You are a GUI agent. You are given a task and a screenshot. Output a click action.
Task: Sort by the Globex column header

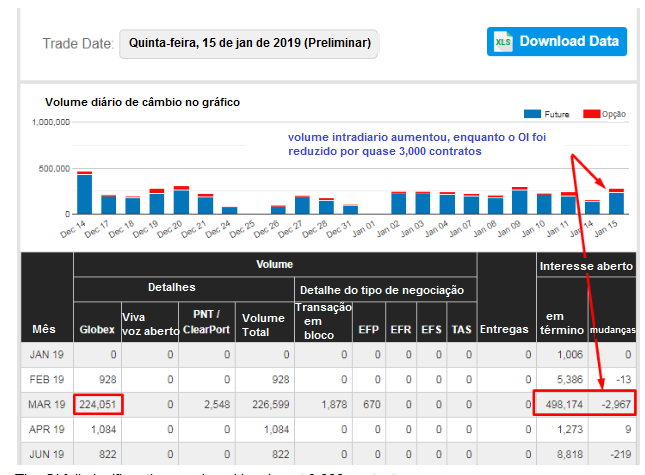pos(96,330)
